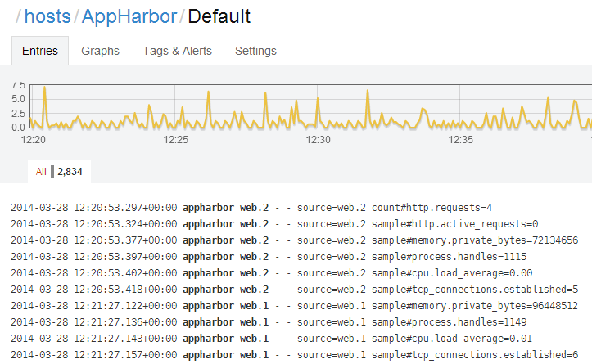The image size is (592, 364).
Task: Select the Entries tab
Action: tap(40, 51)
